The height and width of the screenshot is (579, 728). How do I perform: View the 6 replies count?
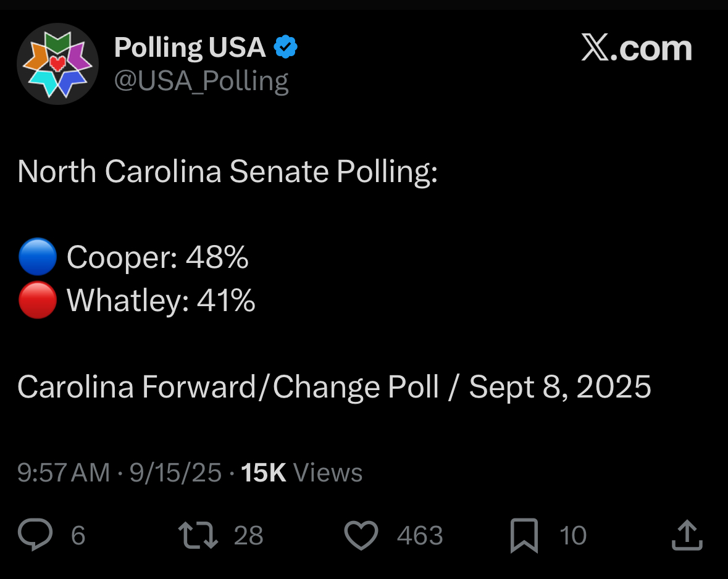click(78, 535)
